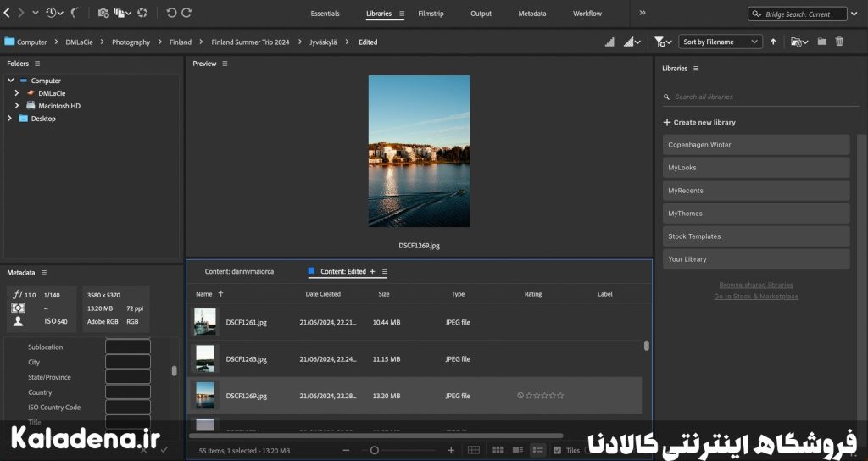Rotate 90 degrees counterclockwise

click(171, 13)
